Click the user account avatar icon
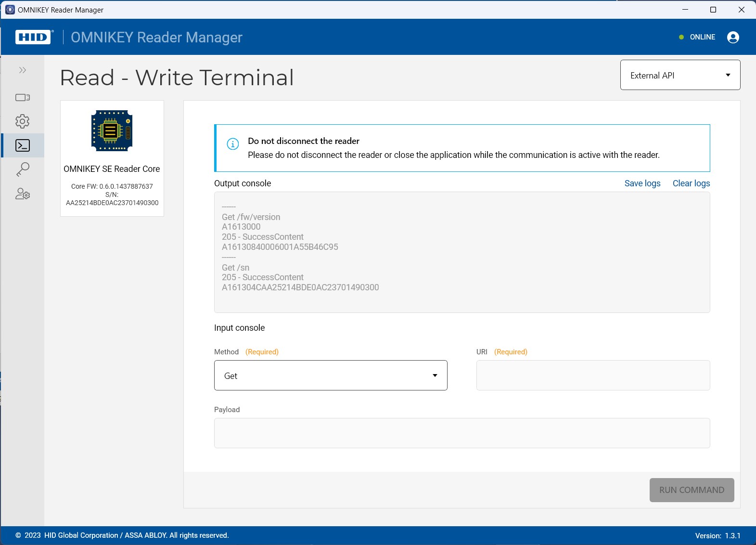756x545 pixels. [x=733, y=37]
